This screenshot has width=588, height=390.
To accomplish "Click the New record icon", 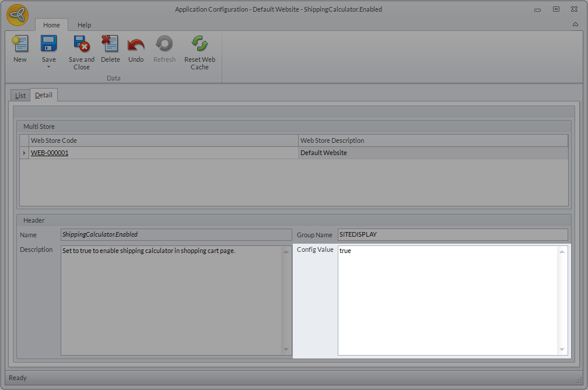I will tap(20, 44).
